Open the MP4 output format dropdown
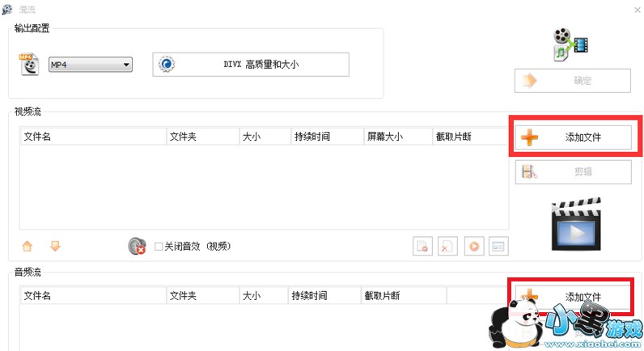This screenshot has width=644, height=351. coord(91,65)
